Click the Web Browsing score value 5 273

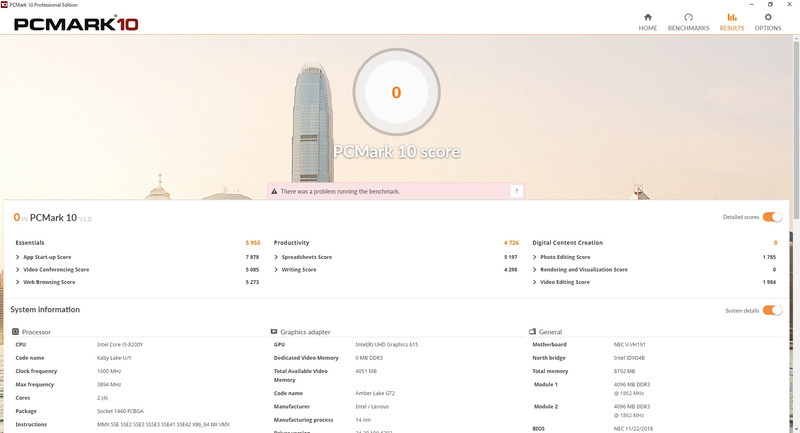(x=252, y=282)
